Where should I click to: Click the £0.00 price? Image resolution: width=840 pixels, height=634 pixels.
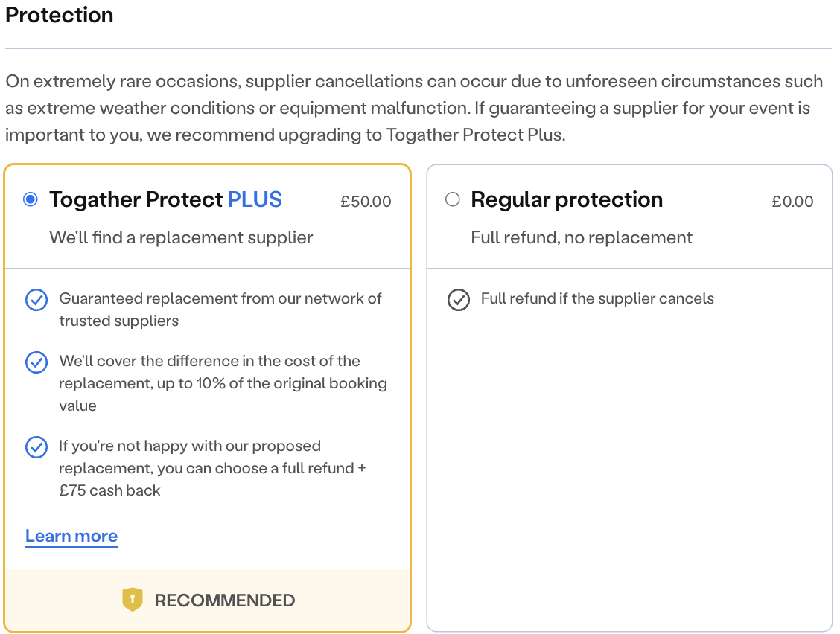click(792, 202)
